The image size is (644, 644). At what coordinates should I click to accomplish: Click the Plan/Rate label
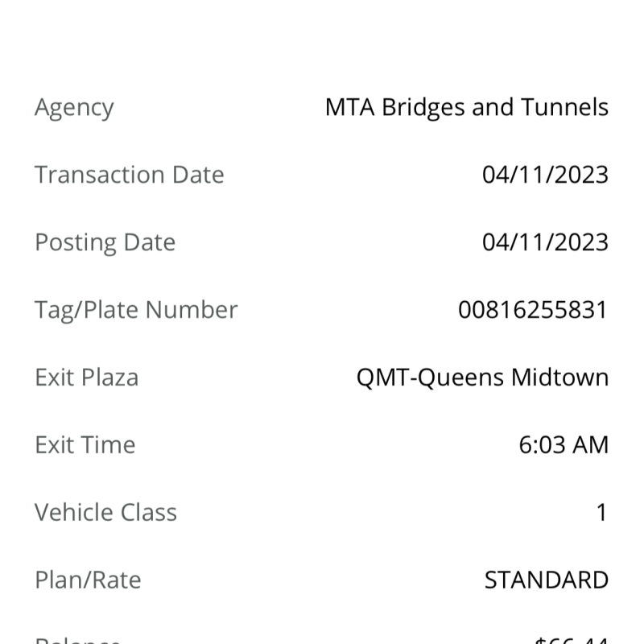click(x=88, y=580)
